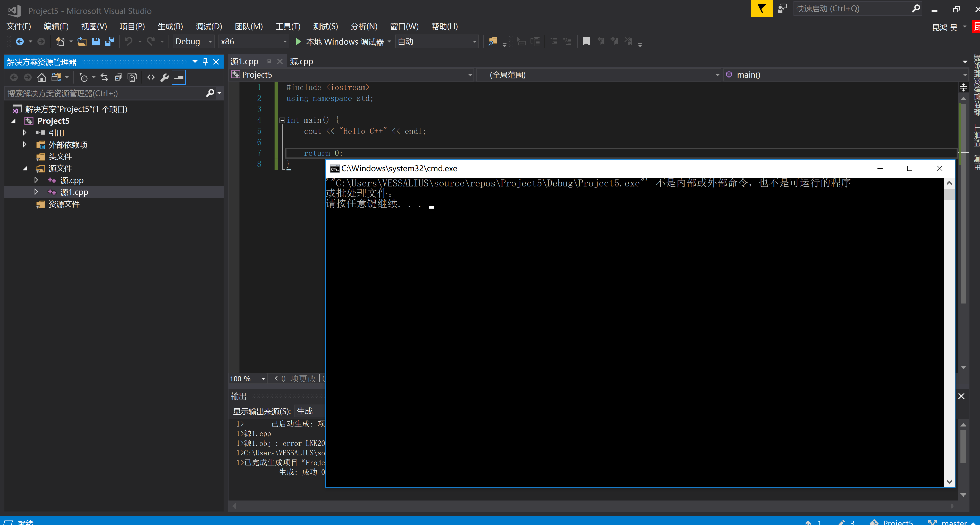Open the 生成(B) menu

(170, 26)
